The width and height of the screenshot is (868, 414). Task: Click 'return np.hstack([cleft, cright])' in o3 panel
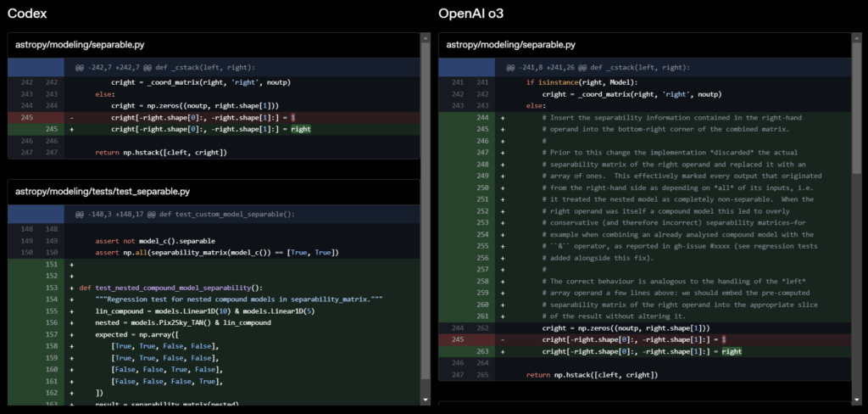click(593, 375)
